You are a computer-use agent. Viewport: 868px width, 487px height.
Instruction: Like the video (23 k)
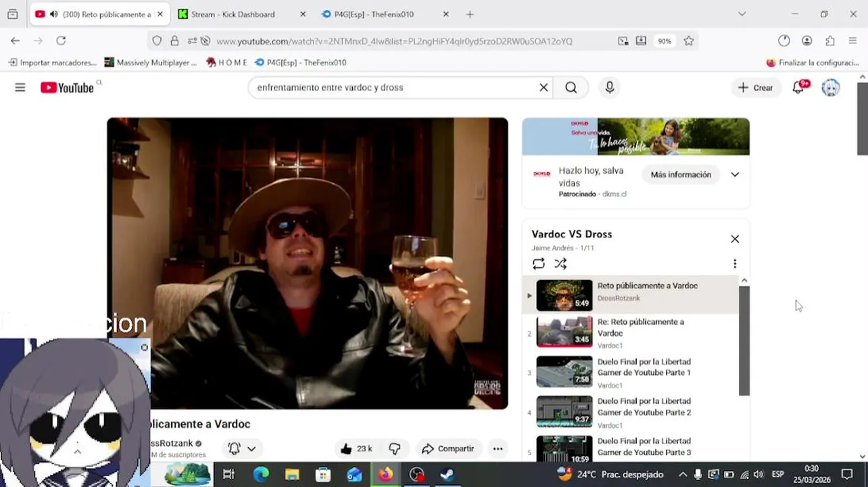click(x=357, y=448)
